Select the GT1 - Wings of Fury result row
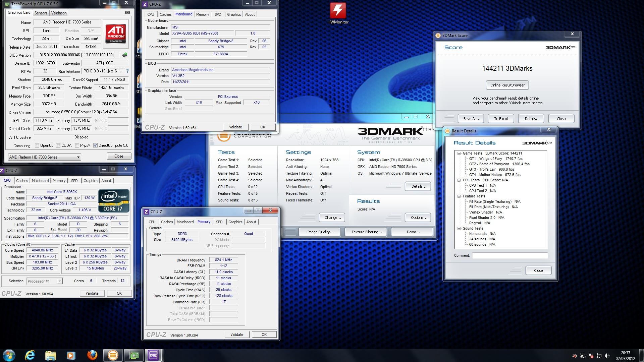Screen dimensions: 644x362 pyautogui.click(x=496, y=159)
